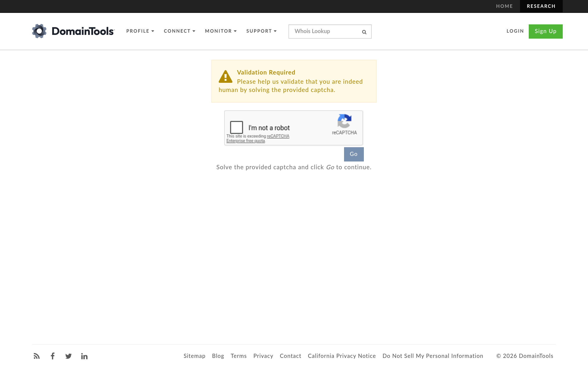Open the California Privacy Notice link
The height and width of the screenshot is (368, 588).
click(x=342, y=356)
